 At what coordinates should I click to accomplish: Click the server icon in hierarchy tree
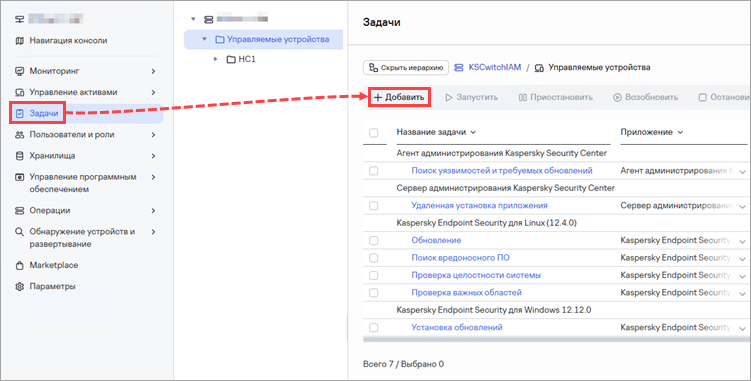208,20
